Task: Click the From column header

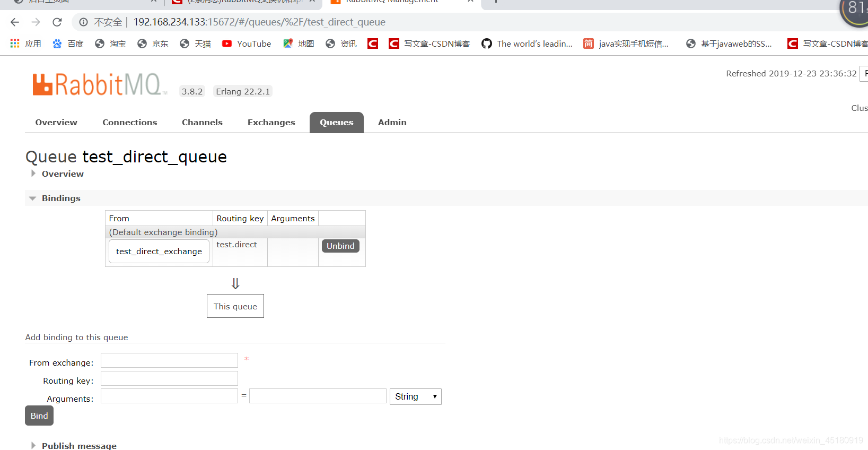Action: (x=159, y=219)
